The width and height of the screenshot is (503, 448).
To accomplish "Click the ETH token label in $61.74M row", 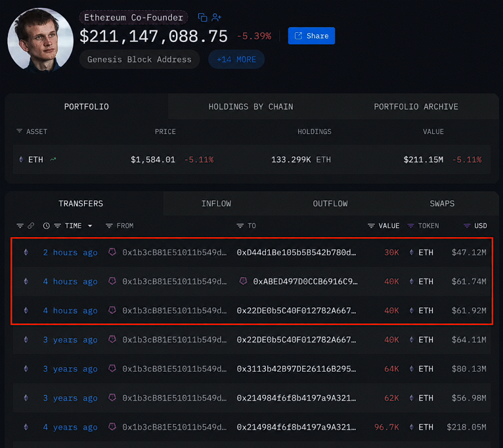I will pyautogui.click(x=426, y=281).
